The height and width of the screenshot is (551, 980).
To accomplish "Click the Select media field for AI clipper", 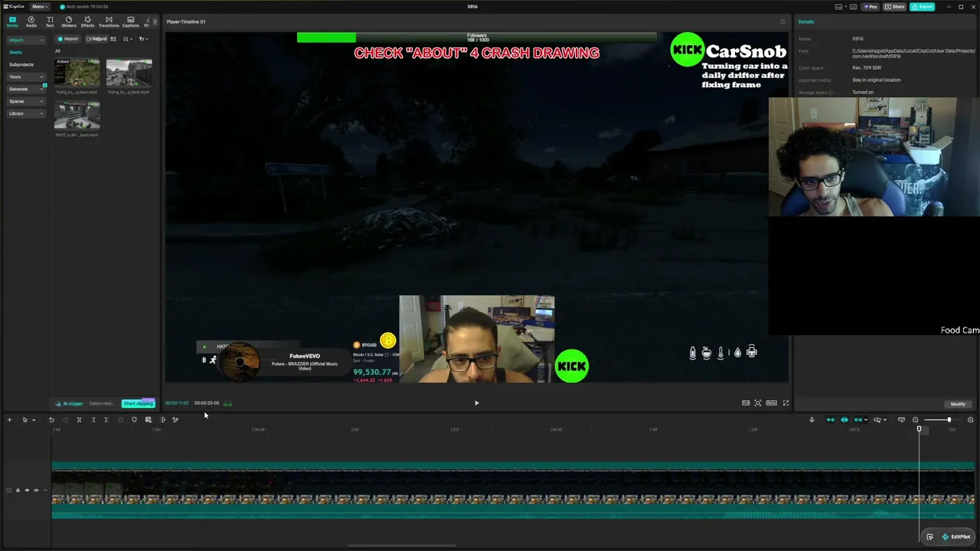I will click(x=101, y=403).
